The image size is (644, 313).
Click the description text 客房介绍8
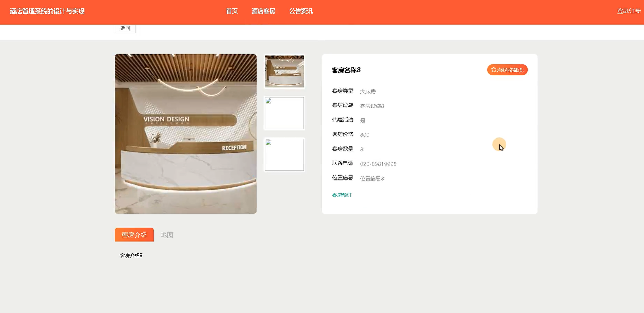click(x=131, y=255)
